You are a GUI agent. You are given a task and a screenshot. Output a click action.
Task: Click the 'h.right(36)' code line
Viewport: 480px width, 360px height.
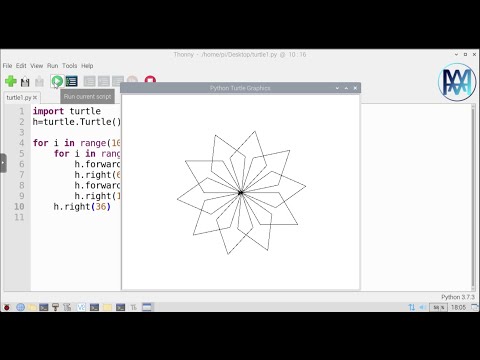pos(82,207)
